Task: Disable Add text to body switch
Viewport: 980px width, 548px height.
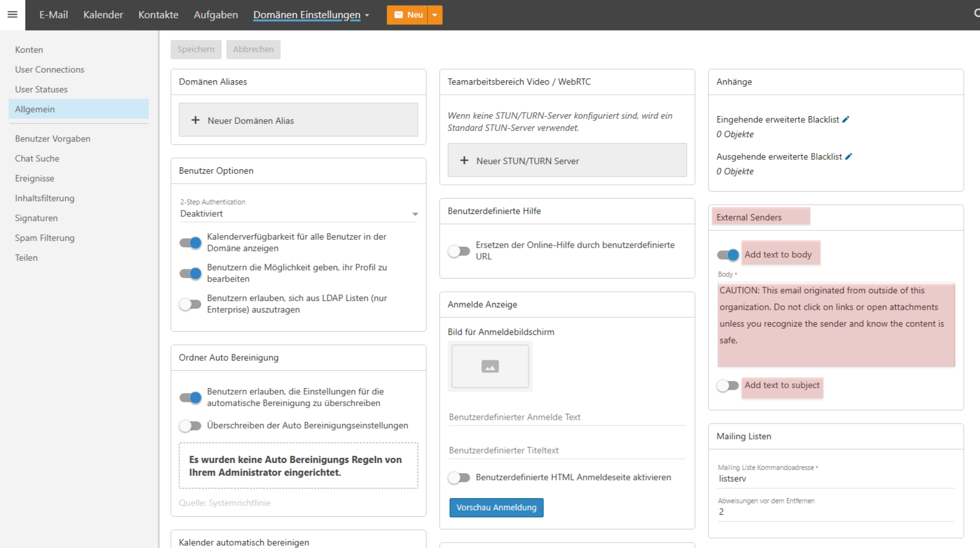Action: [x=728, y=255]
